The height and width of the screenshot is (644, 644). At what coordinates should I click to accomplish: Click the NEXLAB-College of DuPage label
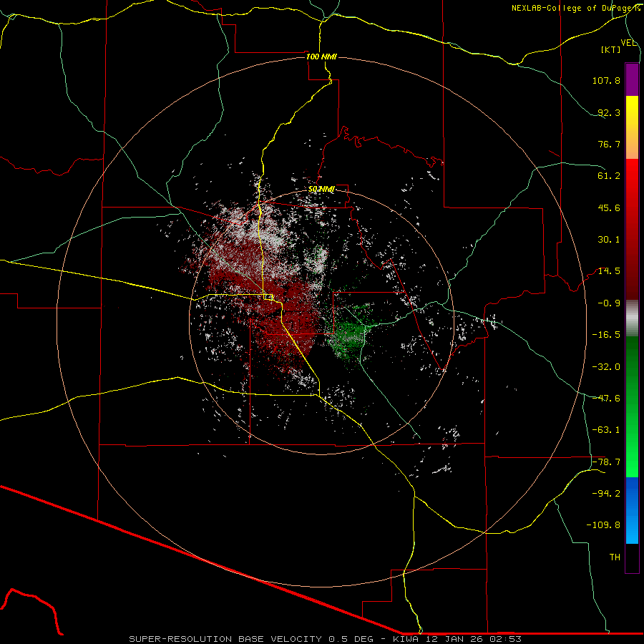tap(575, 8)
